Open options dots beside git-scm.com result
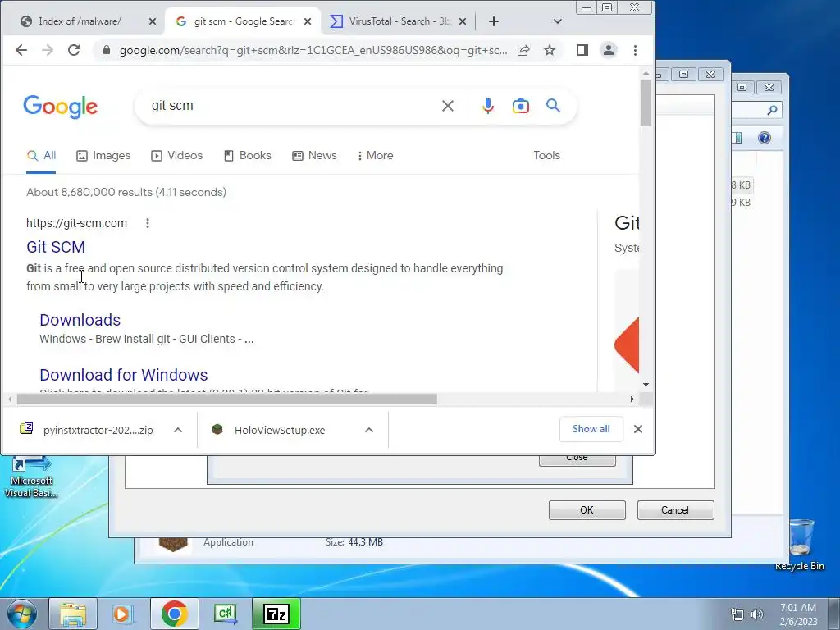Screen dimensions: 840x630 148,223
